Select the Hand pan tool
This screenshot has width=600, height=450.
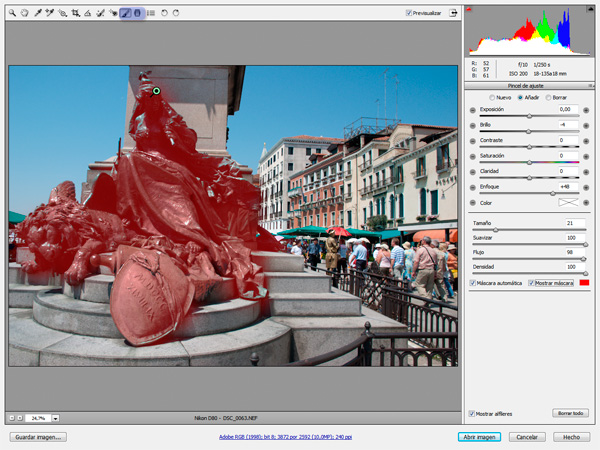click(x=25, y=13)
